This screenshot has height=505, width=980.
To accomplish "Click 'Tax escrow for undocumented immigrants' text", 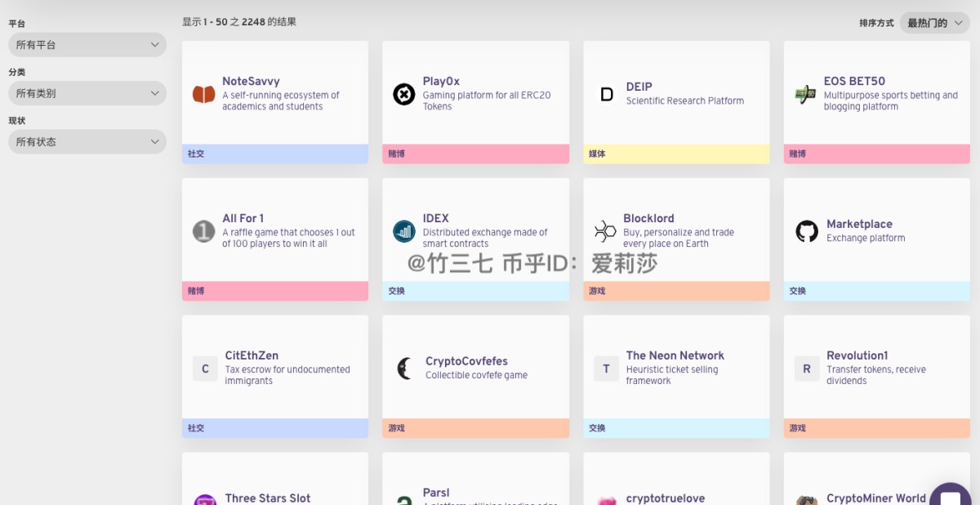I will tap(287, 376).
